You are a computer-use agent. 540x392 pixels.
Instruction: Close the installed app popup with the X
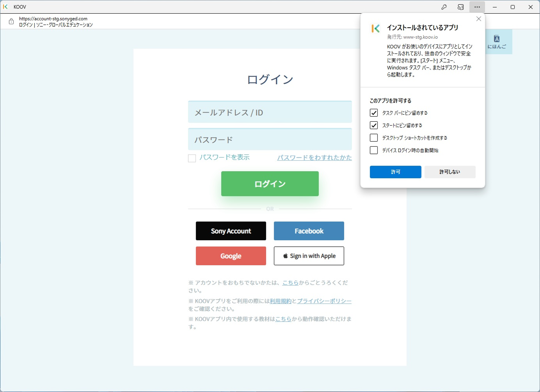479,19
